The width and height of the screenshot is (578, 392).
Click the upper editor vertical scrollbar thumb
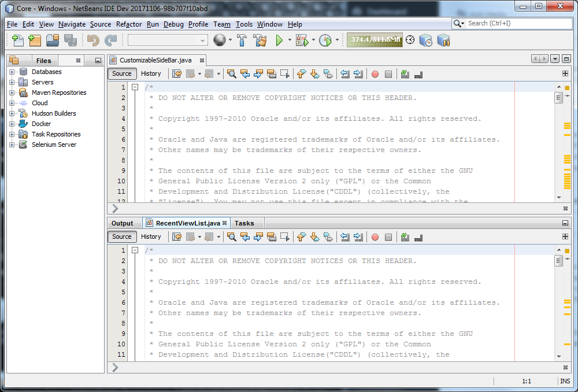[x=559, y=98]
